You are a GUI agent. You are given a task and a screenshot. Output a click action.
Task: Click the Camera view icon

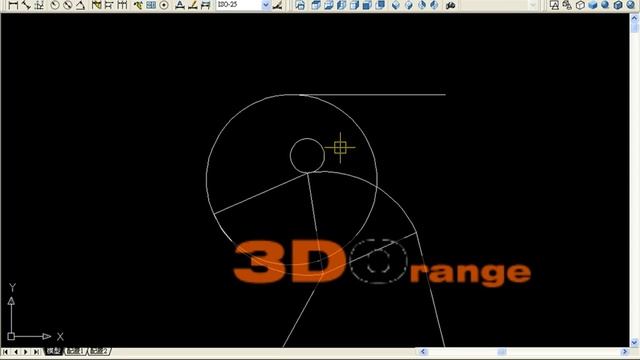tap(451, 5)
